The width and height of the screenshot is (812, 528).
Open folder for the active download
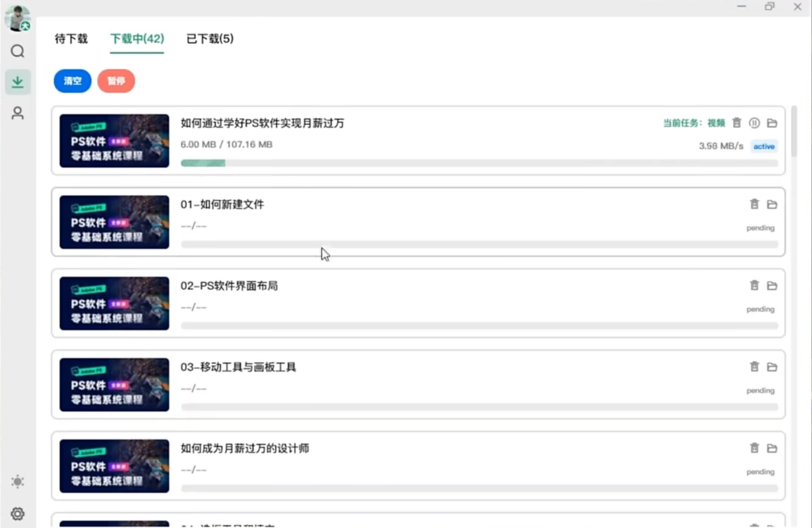(772, 123)
